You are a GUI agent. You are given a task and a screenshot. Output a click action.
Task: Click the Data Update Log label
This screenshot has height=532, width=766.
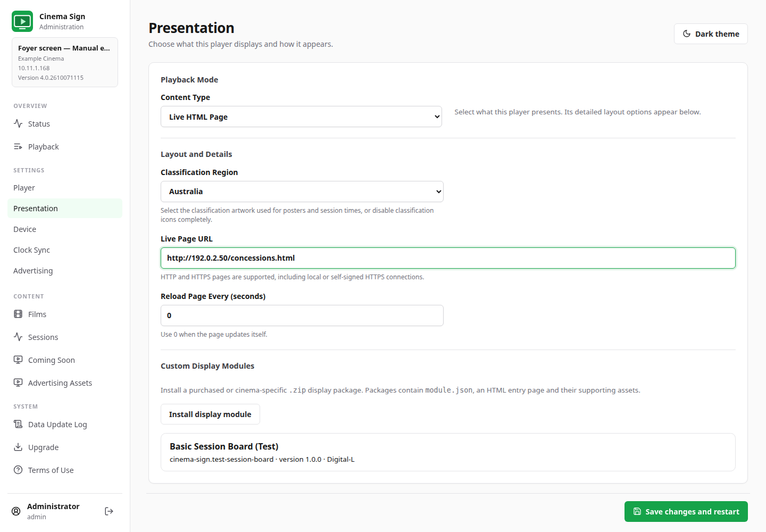coord(57,424)
